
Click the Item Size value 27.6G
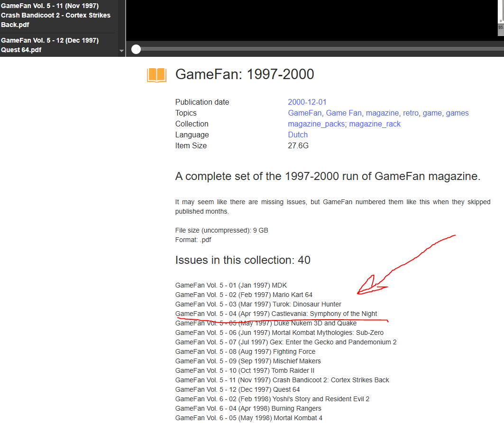[x=298, y=146]
